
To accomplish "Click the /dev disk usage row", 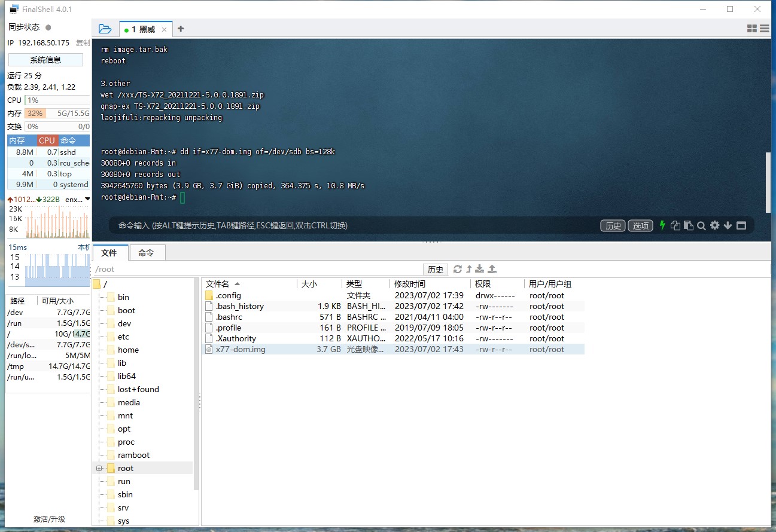I will [48, 312].
